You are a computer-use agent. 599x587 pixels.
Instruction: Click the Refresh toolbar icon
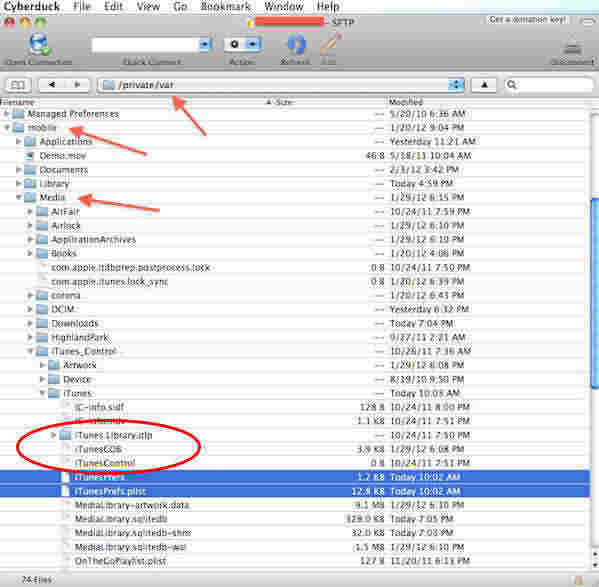point(296,44)
